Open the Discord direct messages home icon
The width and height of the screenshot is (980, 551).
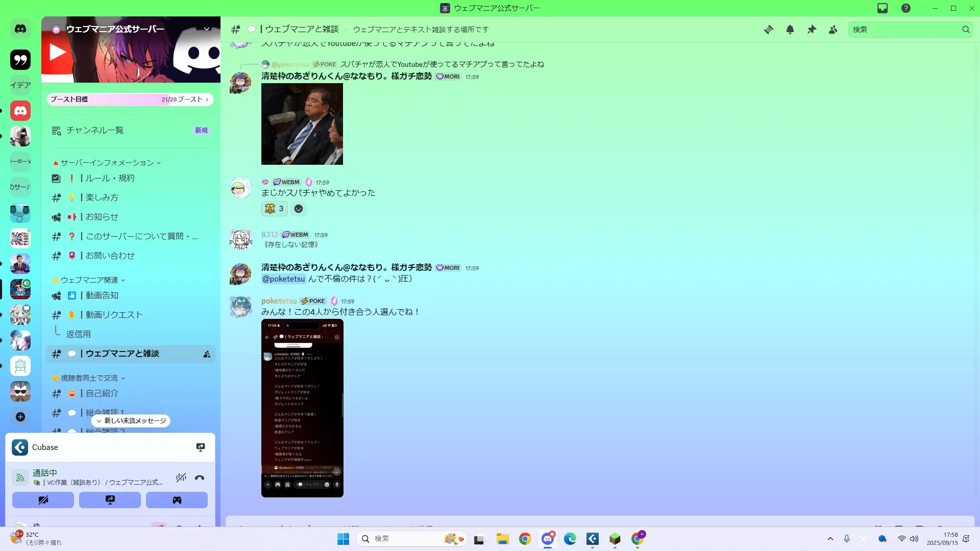point(20,29)
